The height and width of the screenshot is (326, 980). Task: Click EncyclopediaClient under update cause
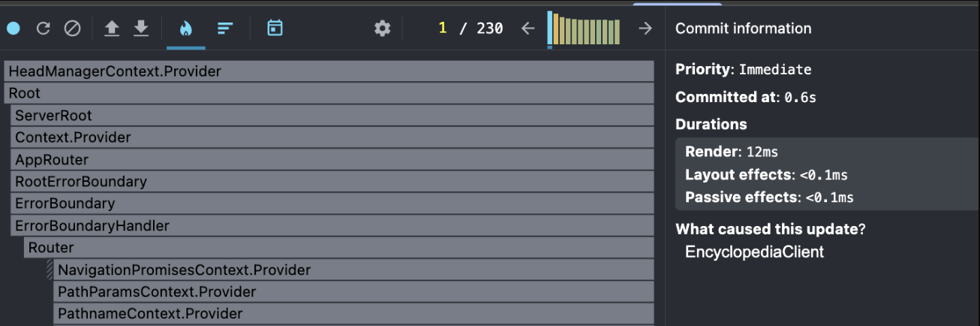(754, 252)
